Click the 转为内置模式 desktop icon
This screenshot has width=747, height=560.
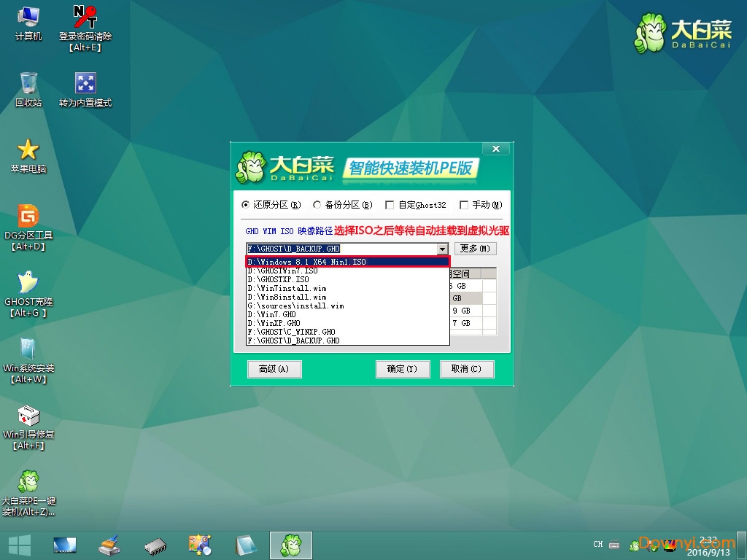point(85,83)
